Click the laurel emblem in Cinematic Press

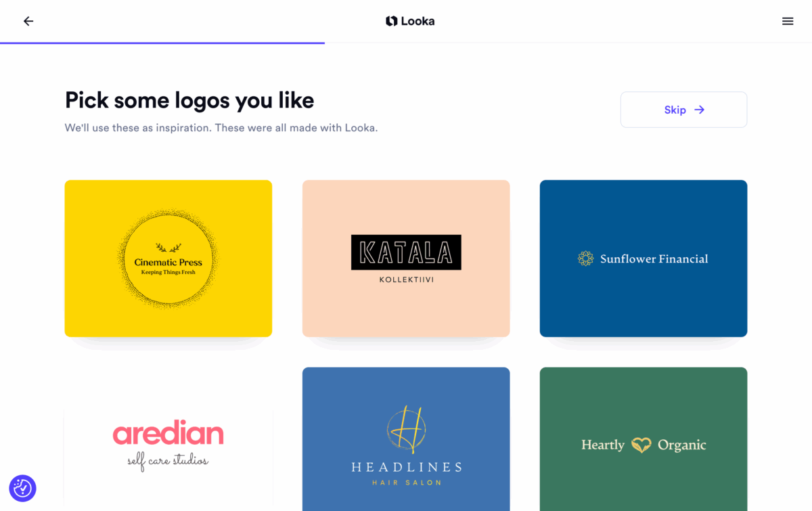[168, 247]
